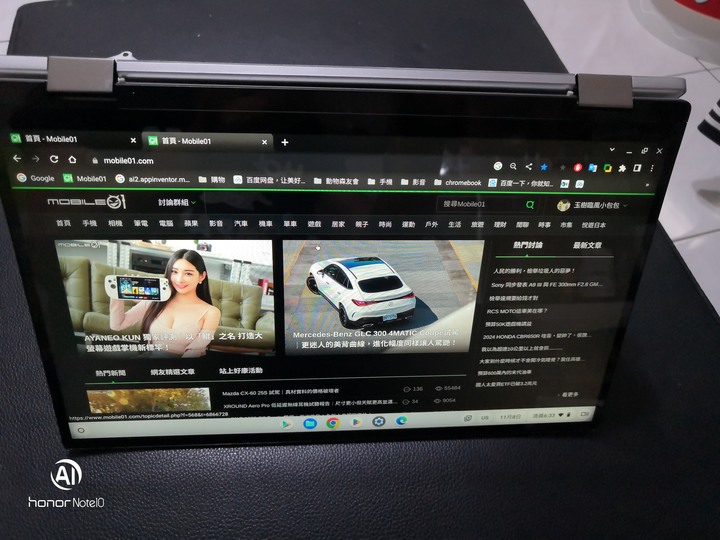The width and height of the screenshot is (720, 540).
Task: Open the user account avatar menu
Action: tap(591, 205)
